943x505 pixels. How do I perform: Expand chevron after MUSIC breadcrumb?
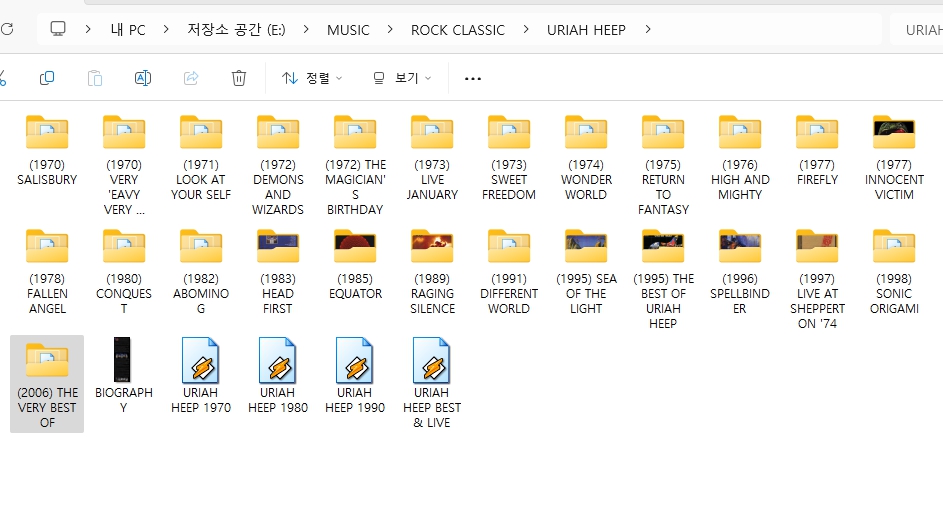click(390, 29)
